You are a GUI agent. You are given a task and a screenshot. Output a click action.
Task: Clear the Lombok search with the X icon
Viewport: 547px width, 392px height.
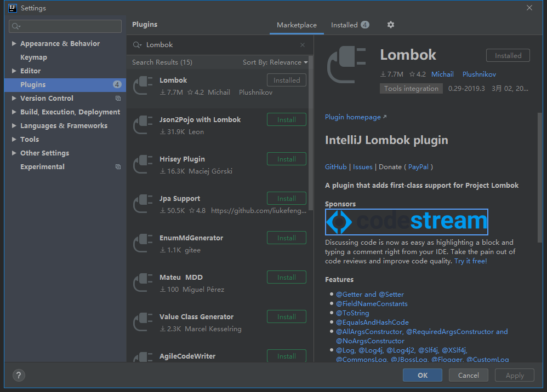coord(302,44)
